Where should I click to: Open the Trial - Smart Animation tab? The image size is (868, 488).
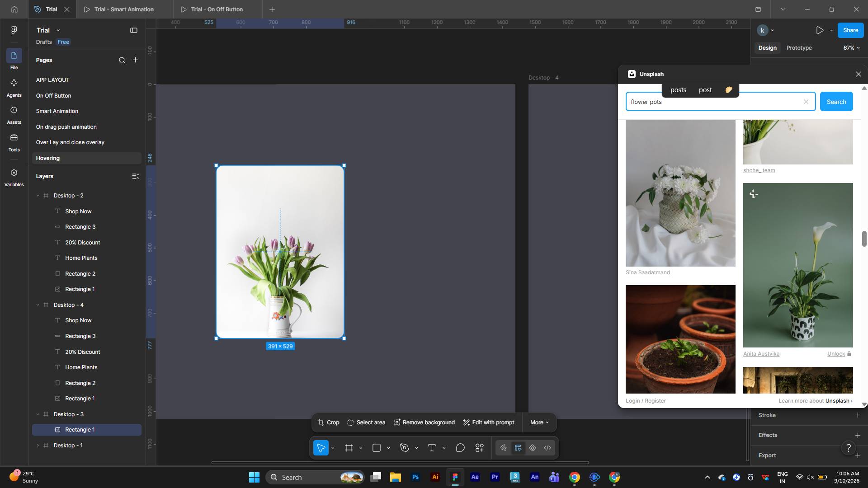pos(124,9)
